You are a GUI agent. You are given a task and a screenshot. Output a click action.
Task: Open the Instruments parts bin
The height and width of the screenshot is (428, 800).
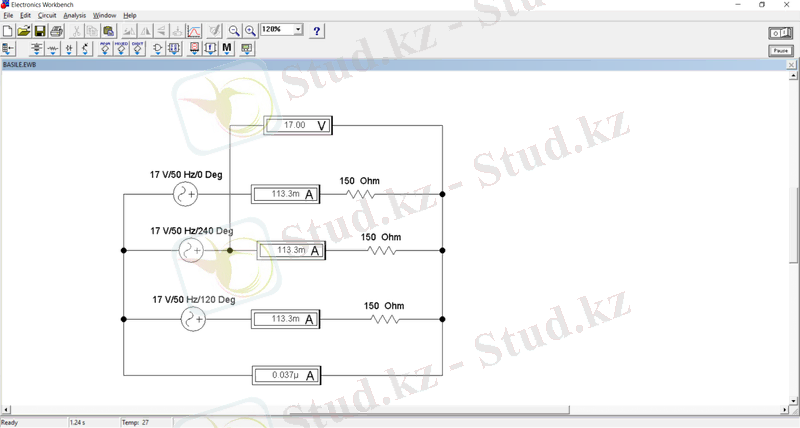[247, 48]
